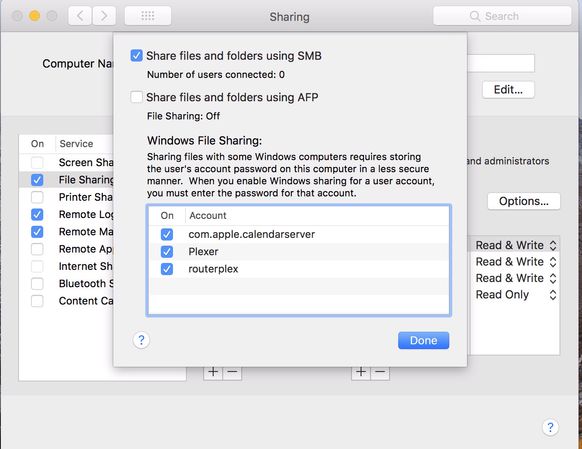This screenshot has height=449, width=582.
Task: Open the Show All preferences grid
Action: click(148, 16)
